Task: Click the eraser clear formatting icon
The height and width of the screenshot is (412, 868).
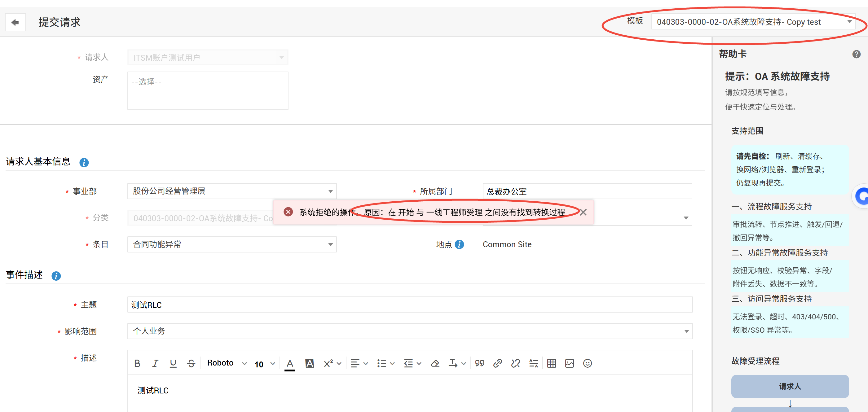Action: pos(435,363)
